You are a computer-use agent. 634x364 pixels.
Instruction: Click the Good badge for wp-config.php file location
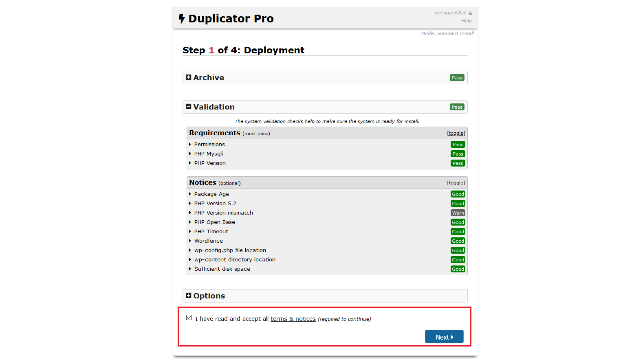click(458, 250)
